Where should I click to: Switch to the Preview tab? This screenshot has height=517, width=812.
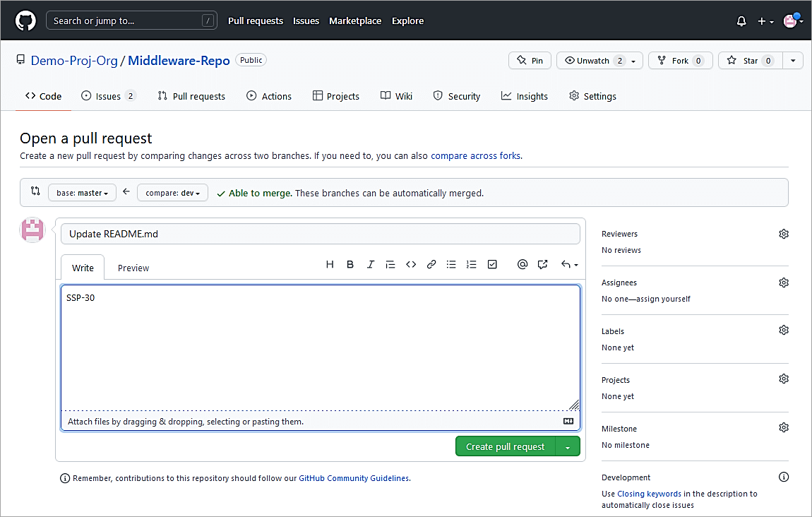[133, 268]
